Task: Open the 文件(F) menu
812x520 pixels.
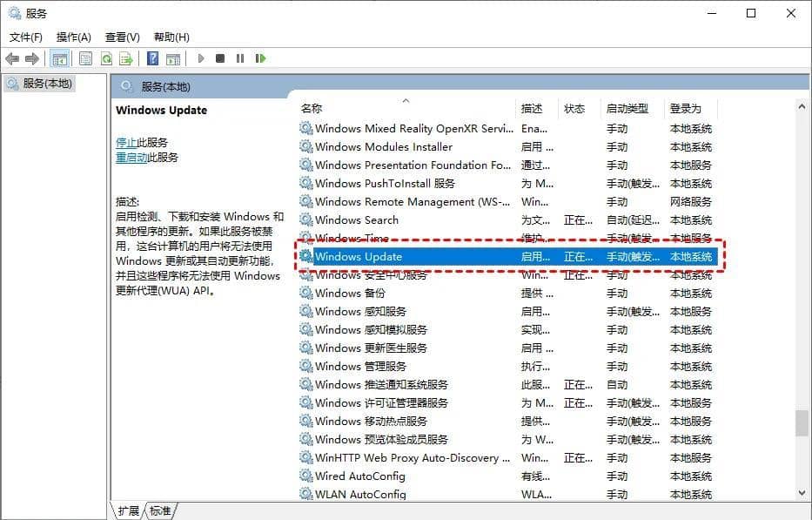Action: pos(26,37)
